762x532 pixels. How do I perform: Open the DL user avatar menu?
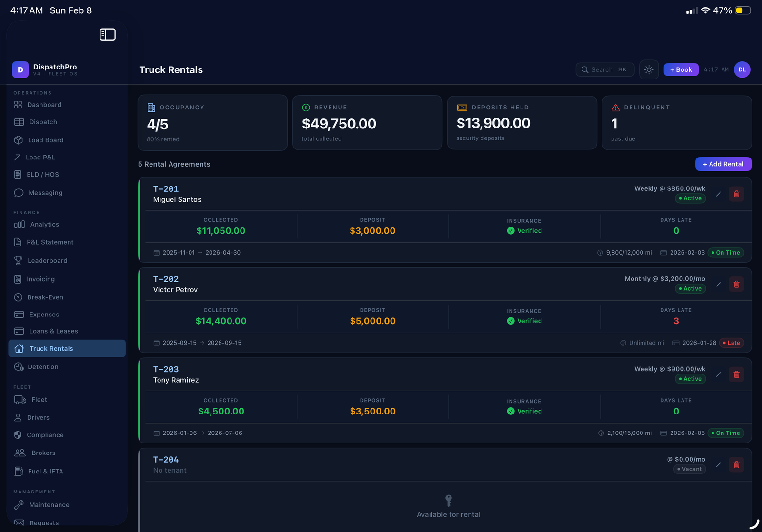742,70
